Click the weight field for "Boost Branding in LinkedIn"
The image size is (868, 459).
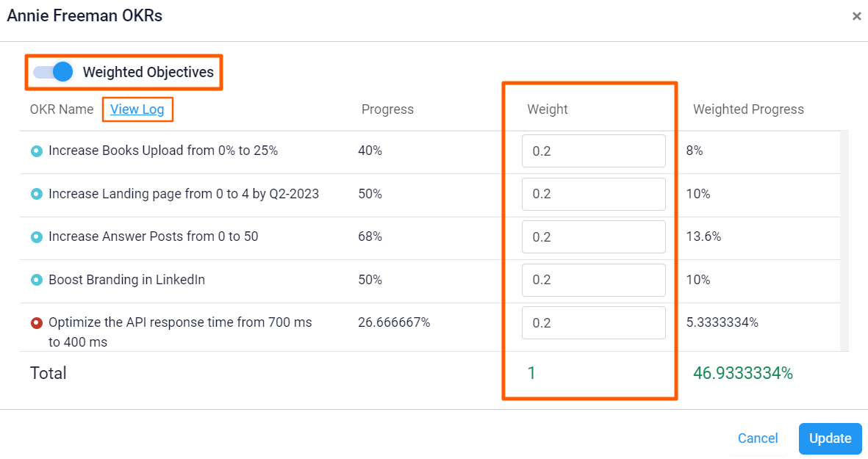click(x=593, y=280)
